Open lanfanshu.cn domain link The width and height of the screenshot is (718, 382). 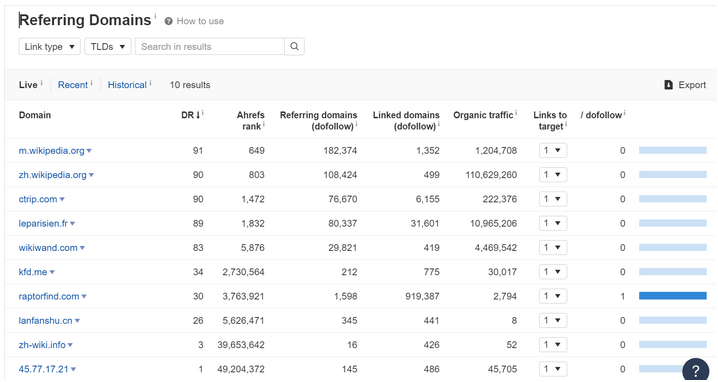pos(45,321)
